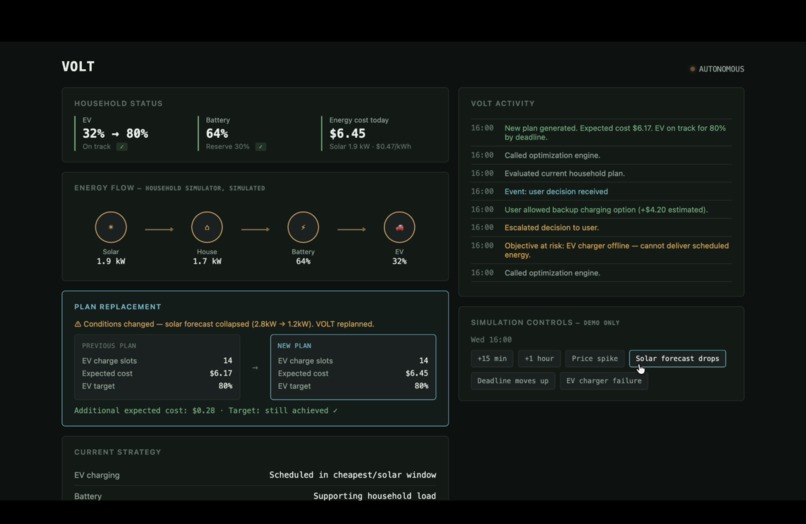Click 'Solar 1.9 kW · $0.47/kWh' text
The image size is (806, 524).
(x=370, y=147)
